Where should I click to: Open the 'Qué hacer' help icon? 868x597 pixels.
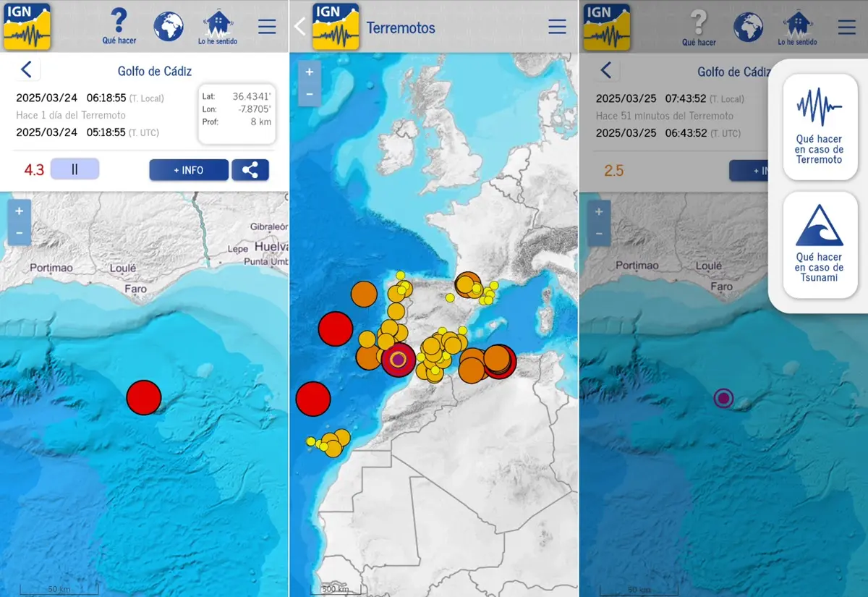click(119, 26)
